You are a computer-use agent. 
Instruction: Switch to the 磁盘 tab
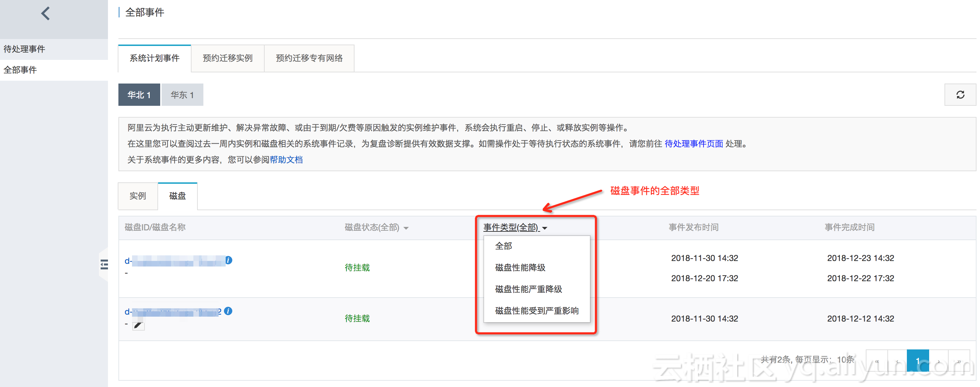(x=177, y=196)
